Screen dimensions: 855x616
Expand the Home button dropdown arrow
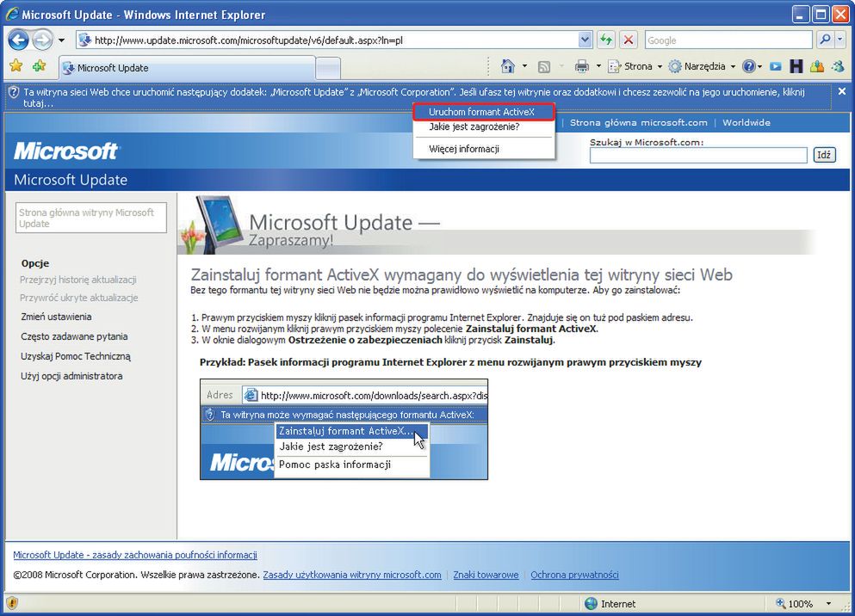[x=524, y=66]
